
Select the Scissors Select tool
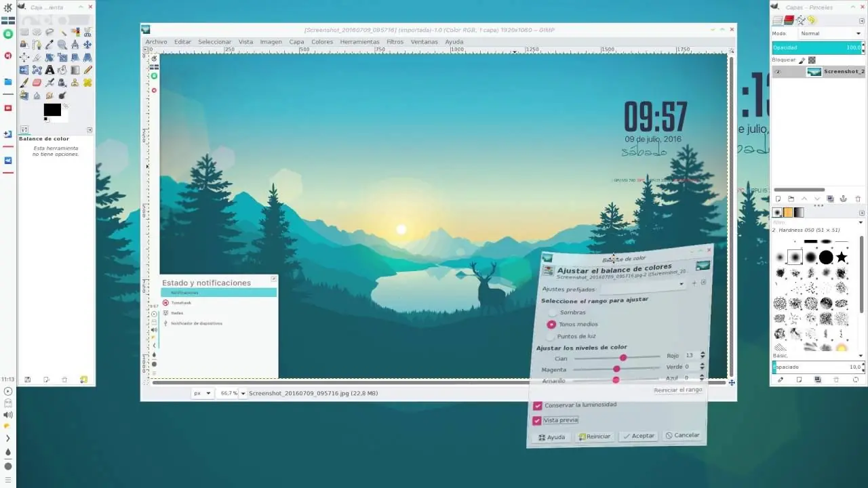pyautogui.click(x=87, y=32)
